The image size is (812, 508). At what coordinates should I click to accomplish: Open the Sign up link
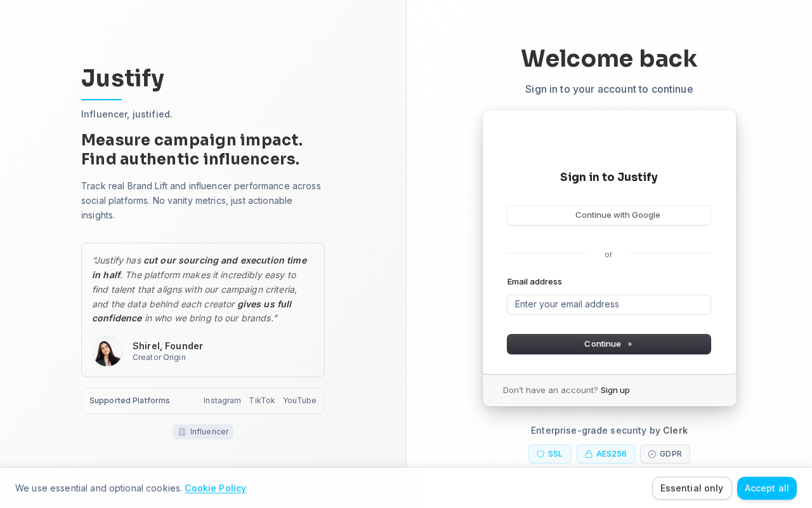pyautogui.click(x=615, y=390)
